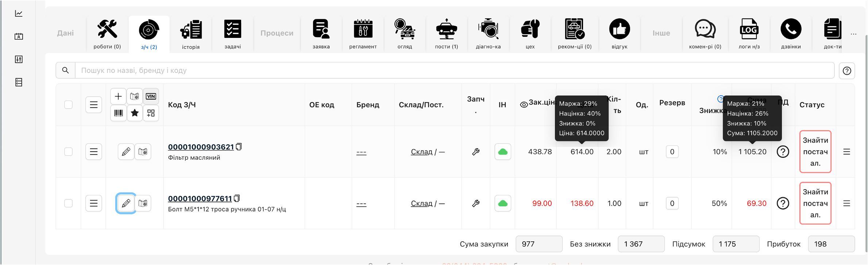This screenshot has width=868, height=265.
Task: Open part link 00001000977611
Action: pyautogui.click(x=200, y=199)
